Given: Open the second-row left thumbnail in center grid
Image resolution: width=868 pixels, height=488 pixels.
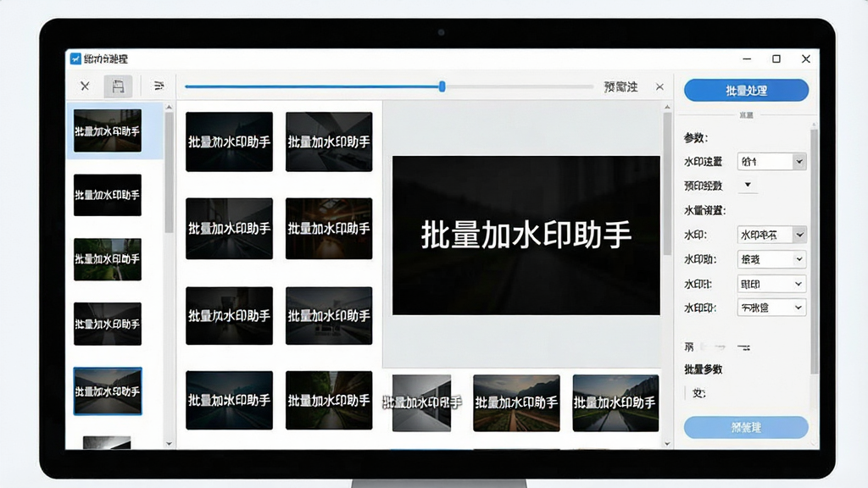Looking at the screenshot, I should coord(229,229).
